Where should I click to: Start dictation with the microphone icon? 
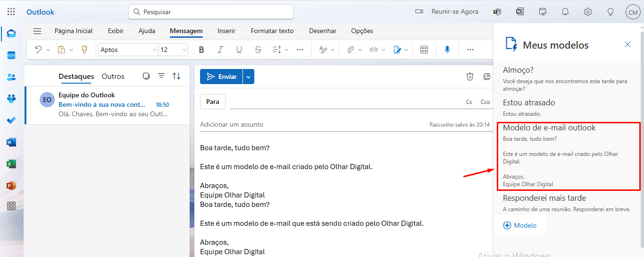point(447,50)
